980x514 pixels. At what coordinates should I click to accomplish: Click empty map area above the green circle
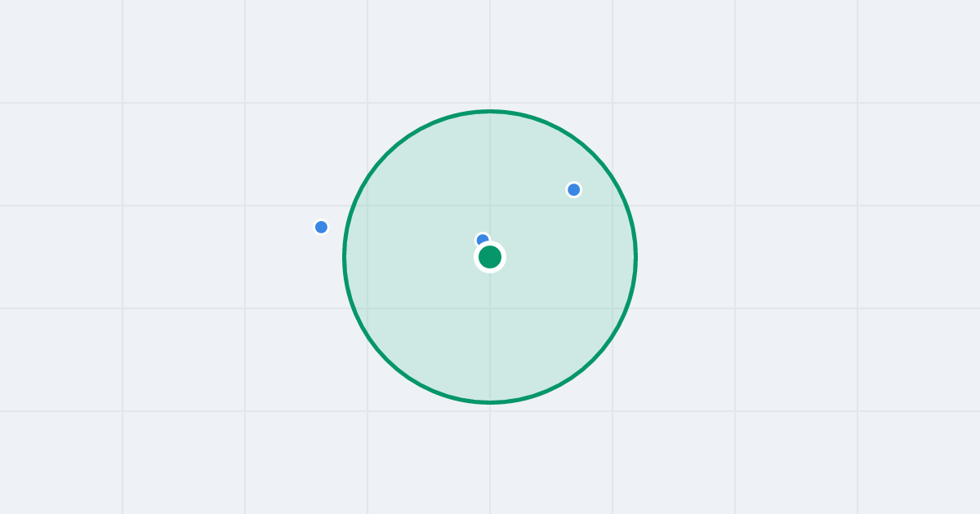490,53
